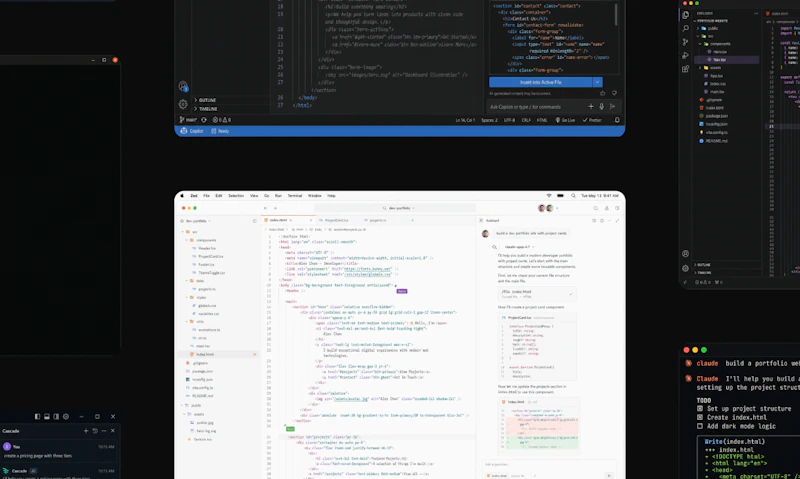The width and height of the screenshot is (800, 479).
Task: Select README.md in right dark editor explorer
Action: coord(713,141)
